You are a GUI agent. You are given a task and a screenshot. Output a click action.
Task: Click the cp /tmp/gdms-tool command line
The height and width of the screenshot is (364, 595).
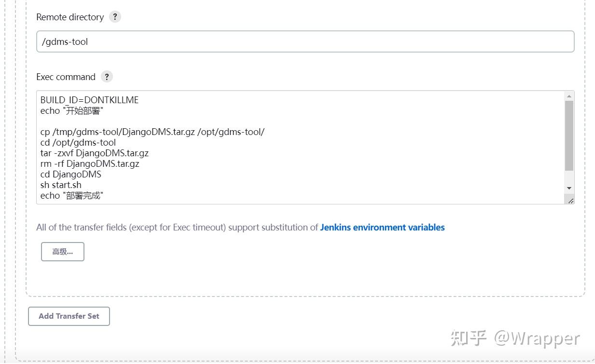[152, 132]
